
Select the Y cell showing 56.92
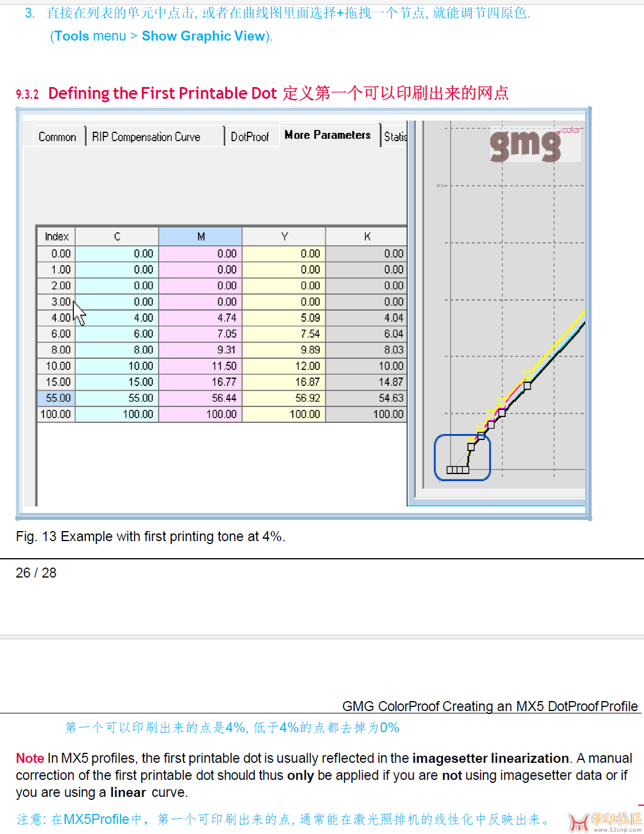coord(284,398)
